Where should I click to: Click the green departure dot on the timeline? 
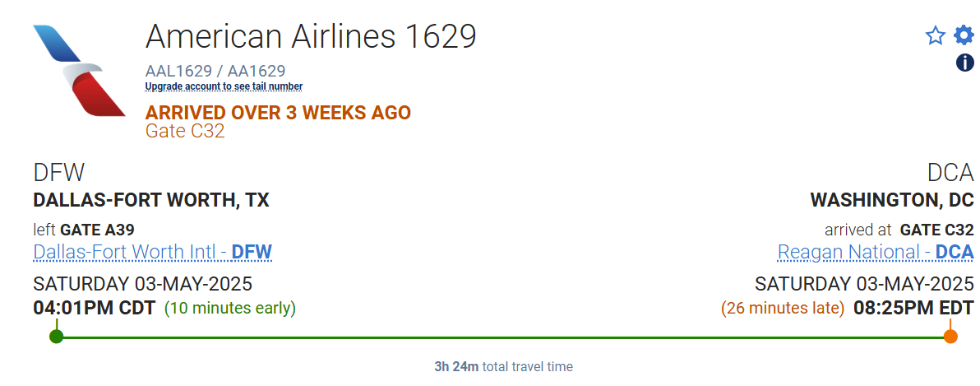(x=56, y=336)
